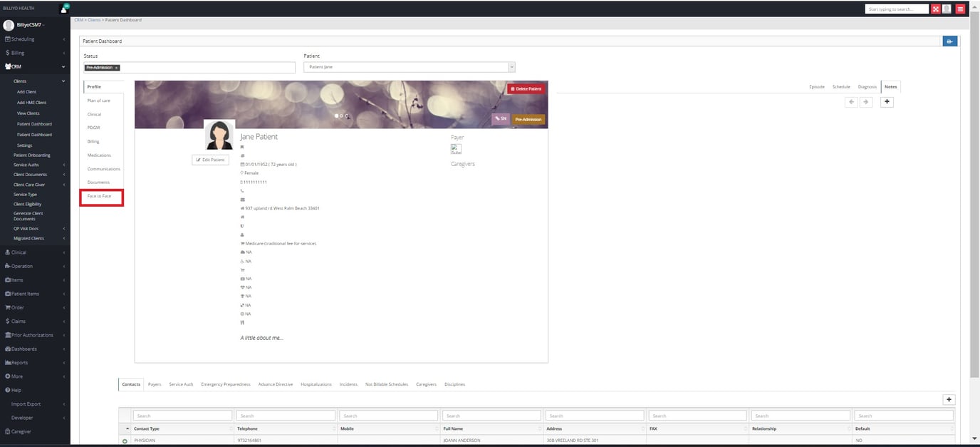Click the left arrow under Notes tab
The height and width of the screenshot is (447, 980).
click(851, 102)
